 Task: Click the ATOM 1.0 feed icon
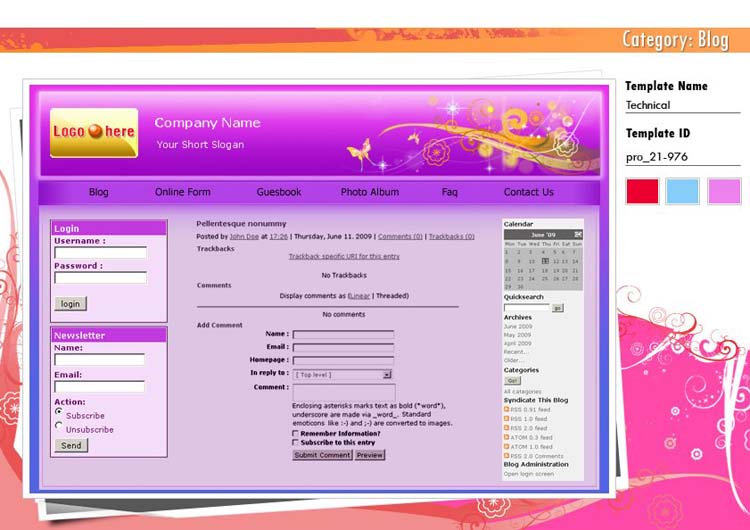(507, 447)
